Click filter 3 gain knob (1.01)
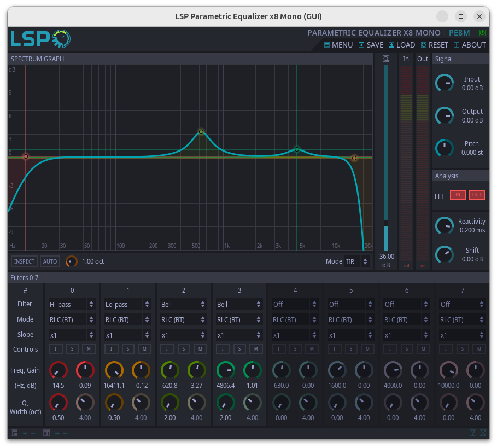This screenshot has width=497, height=448. [252, 370]
